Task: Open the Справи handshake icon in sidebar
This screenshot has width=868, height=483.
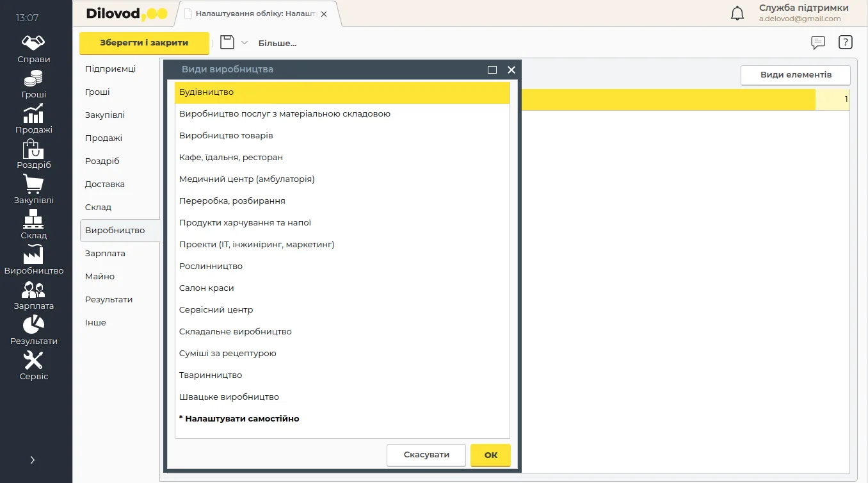Action: (x=33, y=43)
